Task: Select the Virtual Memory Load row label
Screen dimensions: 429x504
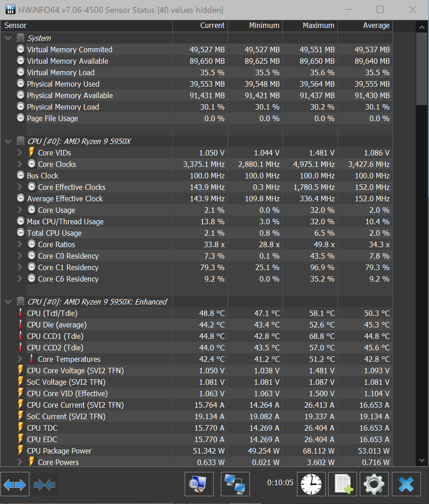Action: (61, 72)
